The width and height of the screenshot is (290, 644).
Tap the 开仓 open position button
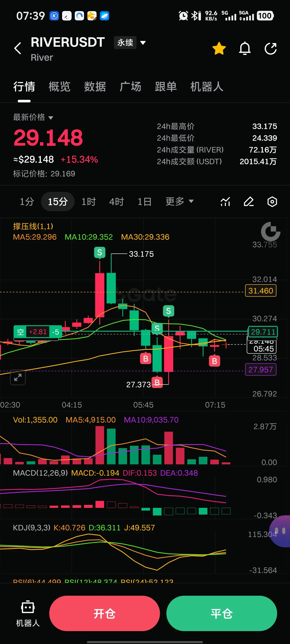coord(104,613)
